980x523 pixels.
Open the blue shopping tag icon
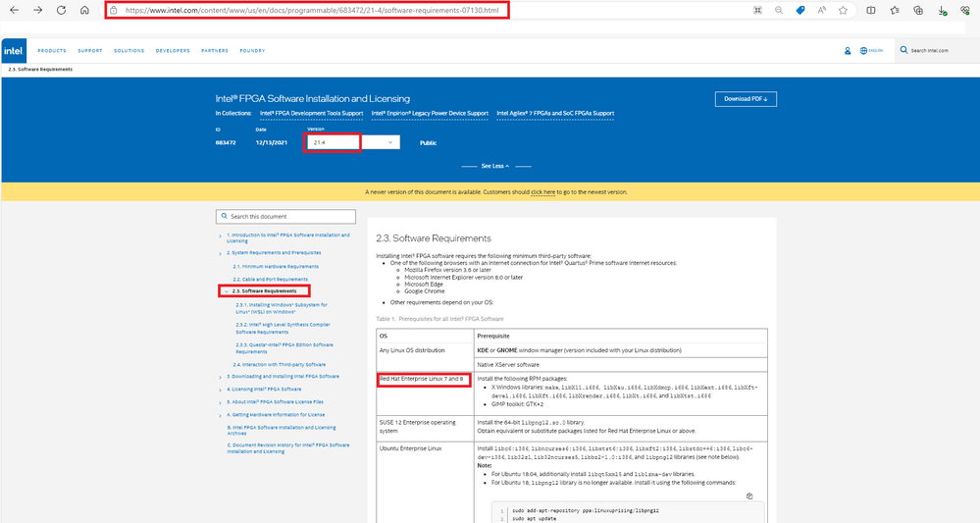(x=800, y=10)
